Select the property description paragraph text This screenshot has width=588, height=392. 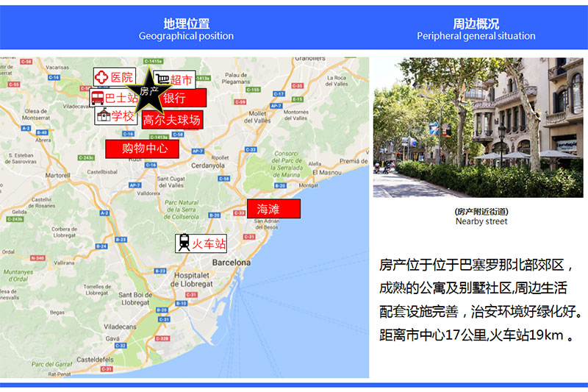[481, 300]
